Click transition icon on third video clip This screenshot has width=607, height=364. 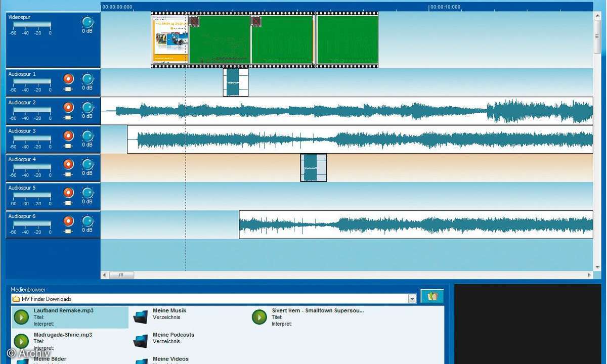[x=256, y=21]
